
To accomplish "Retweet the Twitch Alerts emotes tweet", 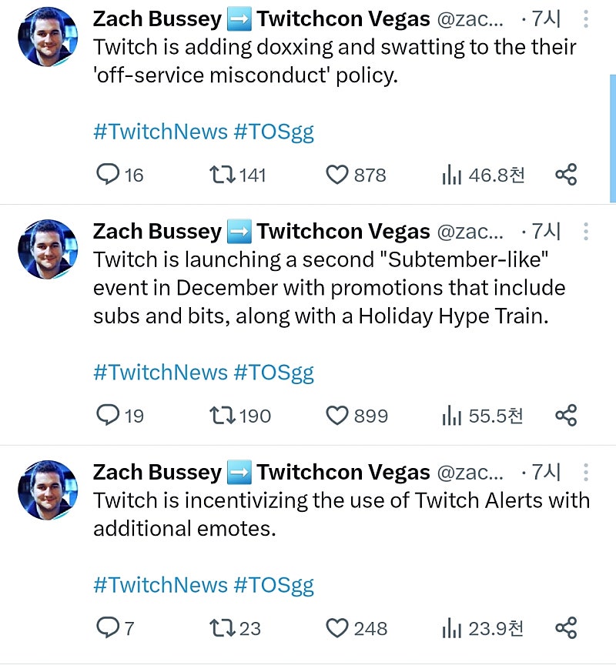I will click(222, 628).
